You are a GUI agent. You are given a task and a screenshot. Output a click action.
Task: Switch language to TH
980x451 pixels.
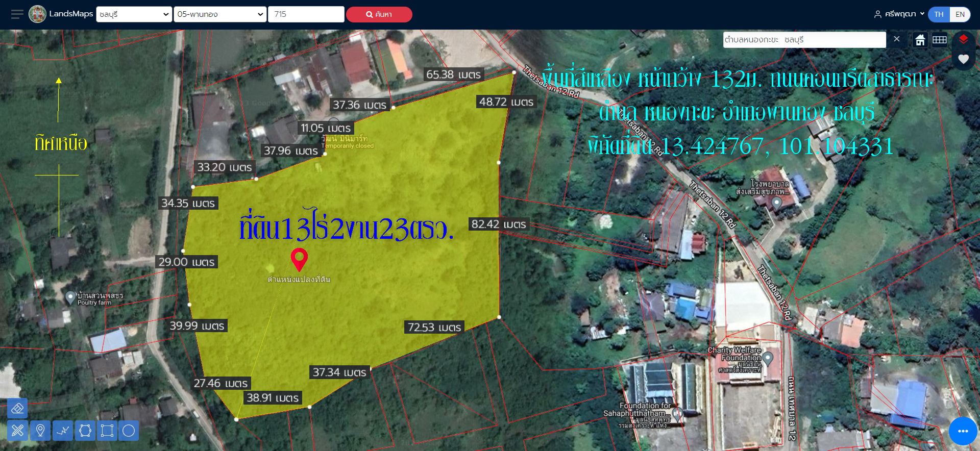[x=939, y=14]
